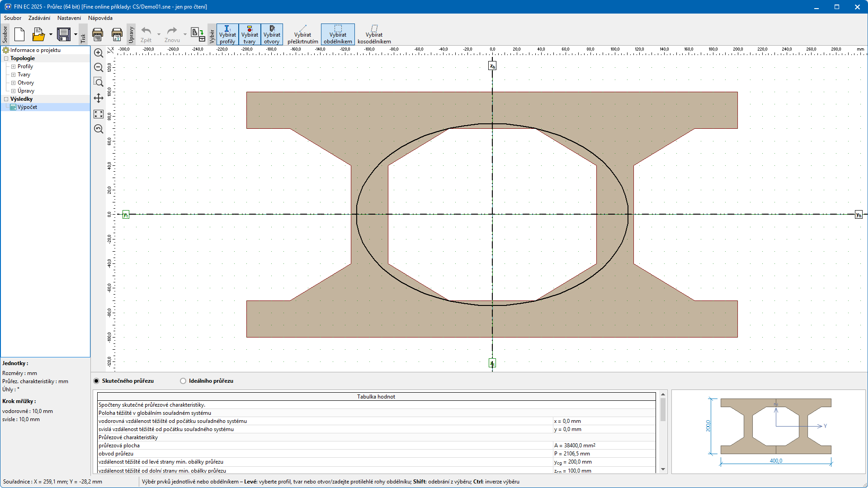
Task: Click the zoom window selection icon
Action: pyautogui.click(x=99, y=82)
